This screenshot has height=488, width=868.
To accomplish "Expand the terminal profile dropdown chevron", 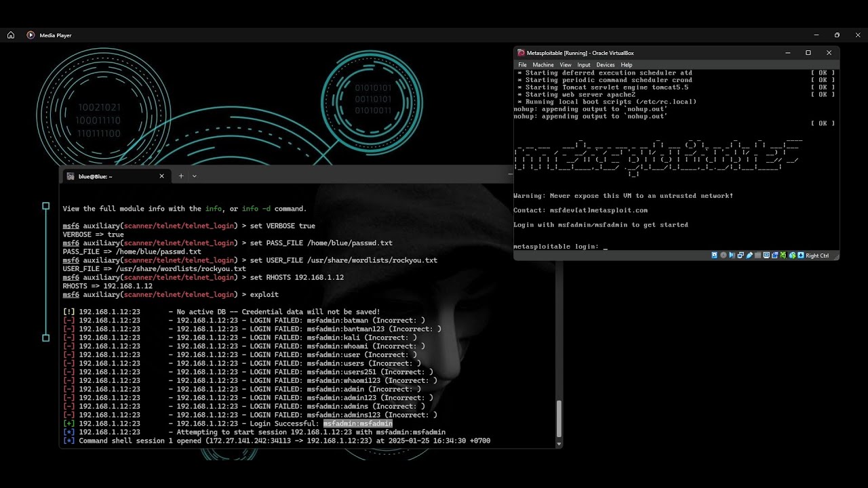I will pos(194,176).
